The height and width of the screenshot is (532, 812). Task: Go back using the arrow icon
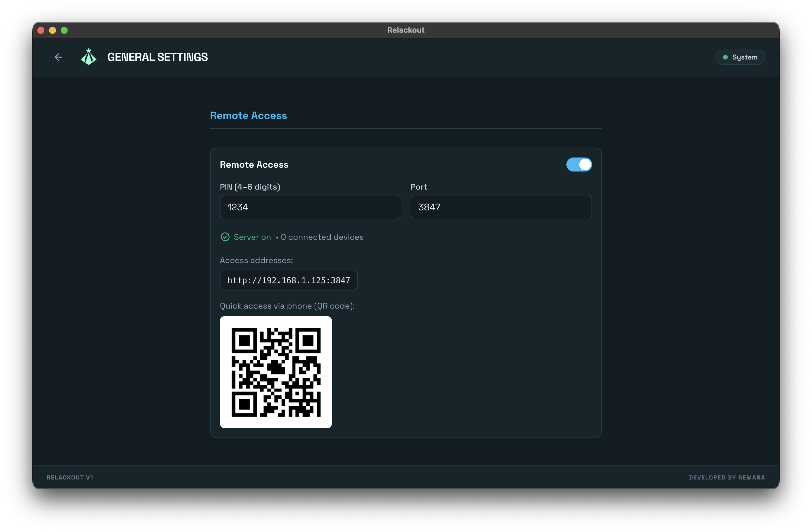58,57
